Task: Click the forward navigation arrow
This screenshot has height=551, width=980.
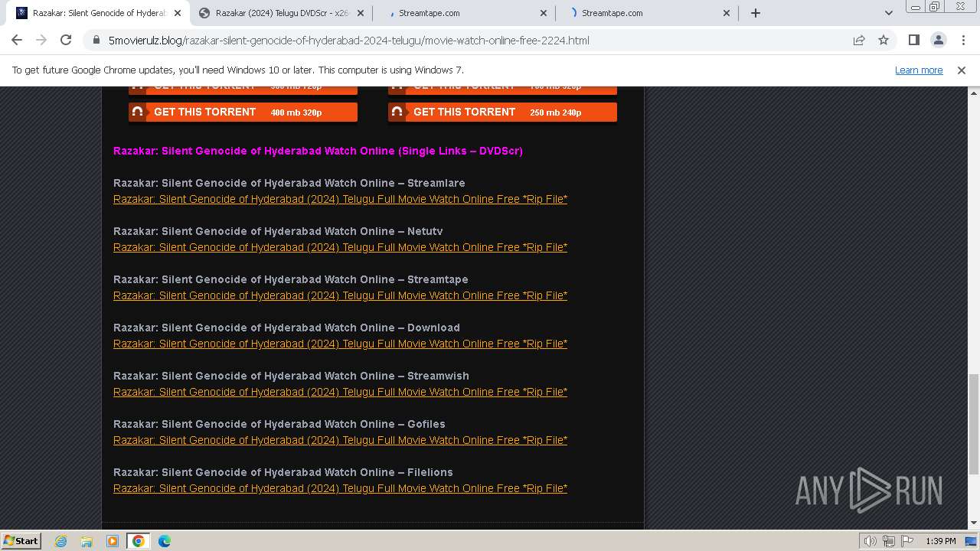Action: [41, 40]
